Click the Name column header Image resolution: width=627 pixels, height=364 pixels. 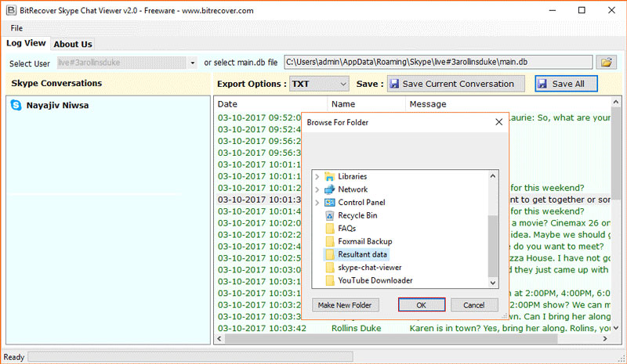(366, 104)
